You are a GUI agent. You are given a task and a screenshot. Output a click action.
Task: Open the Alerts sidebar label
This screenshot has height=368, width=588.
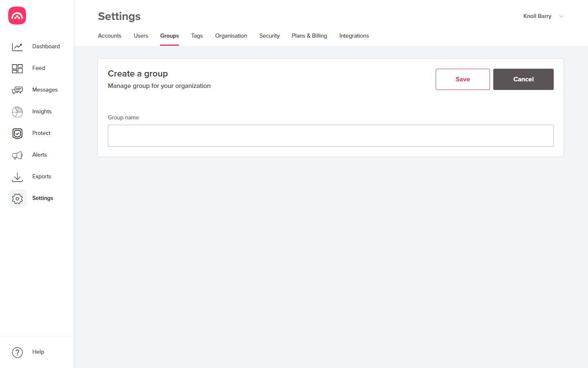pos(40,155)
